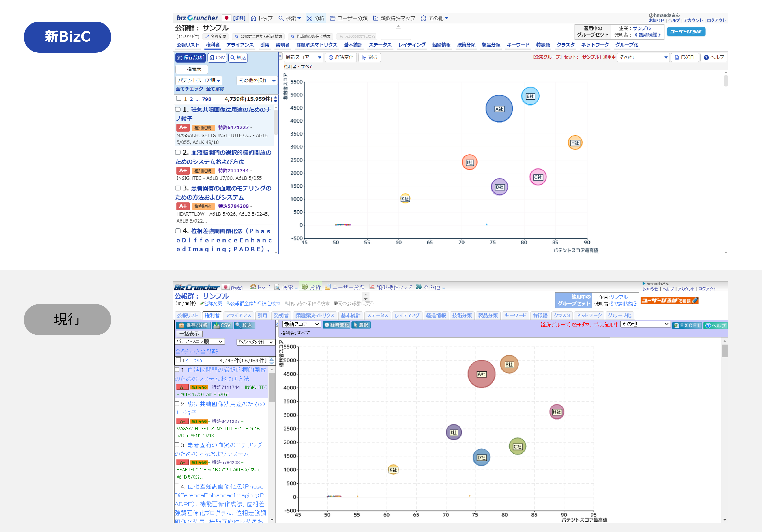Screen dimensions: 762x532
Task: Click green EXCEL button in 現行 version
Action: [x=687, y=325]
